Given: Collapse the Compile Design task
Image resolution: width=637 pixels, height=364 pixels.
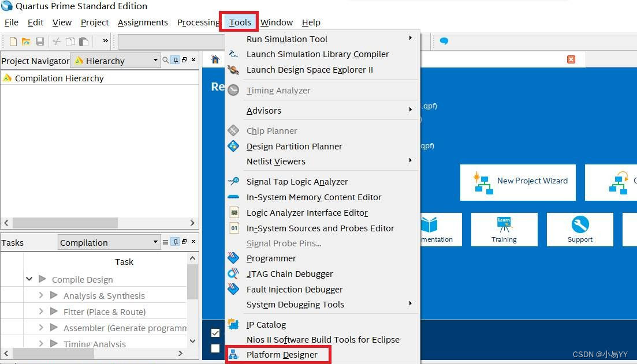Looking at the screenshot, I should (29, 279).
